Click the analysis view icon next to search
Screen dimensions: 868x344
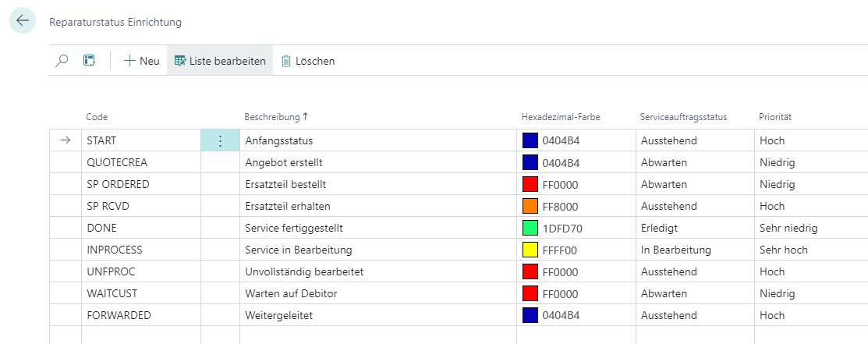coord(89,61)
